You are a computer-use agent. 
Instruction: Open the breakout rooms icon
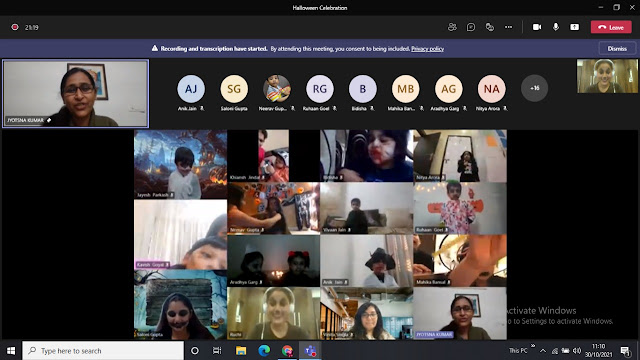pos(489,27)
